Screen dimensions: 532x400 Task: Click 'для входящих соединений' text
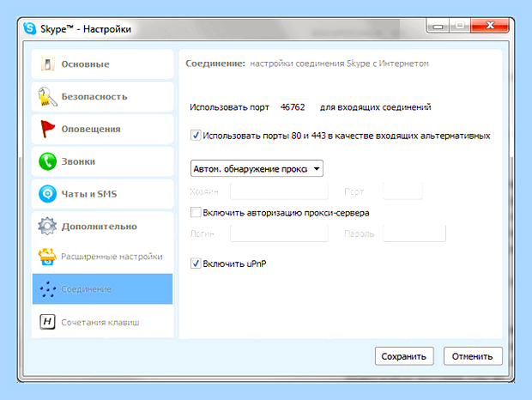(x=376, y=107)
